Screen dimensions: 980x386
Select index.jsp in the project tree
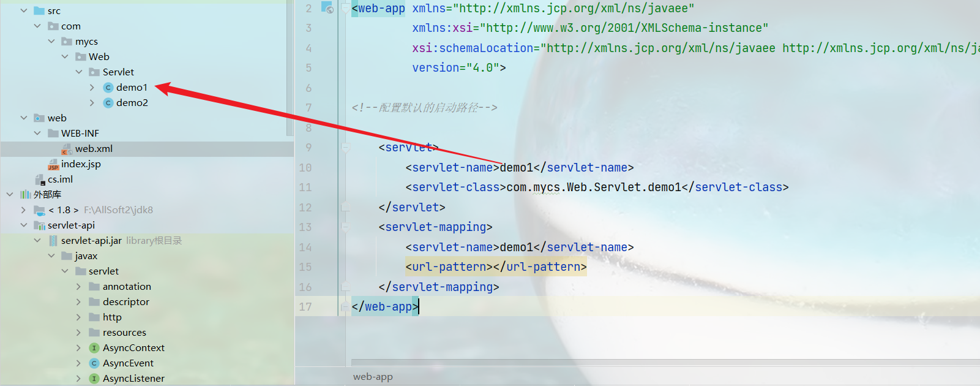pos(147,164)
